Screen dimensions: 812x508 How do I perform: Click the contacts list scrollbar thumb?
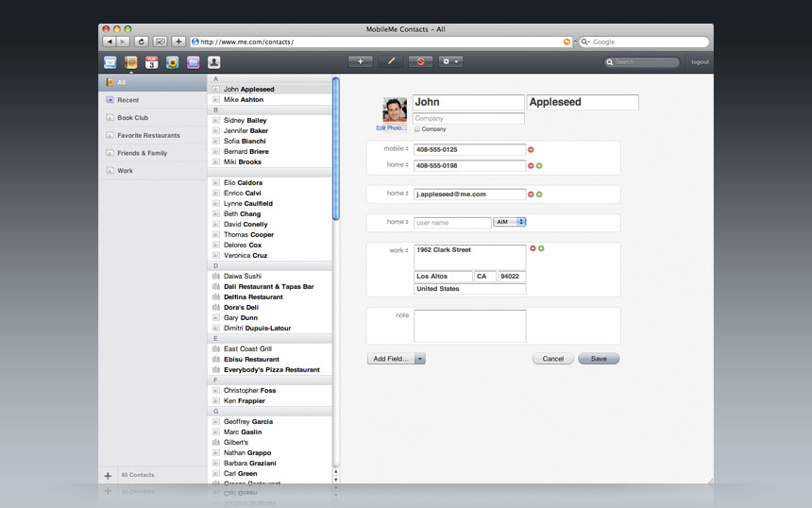[x=336, y=148]
